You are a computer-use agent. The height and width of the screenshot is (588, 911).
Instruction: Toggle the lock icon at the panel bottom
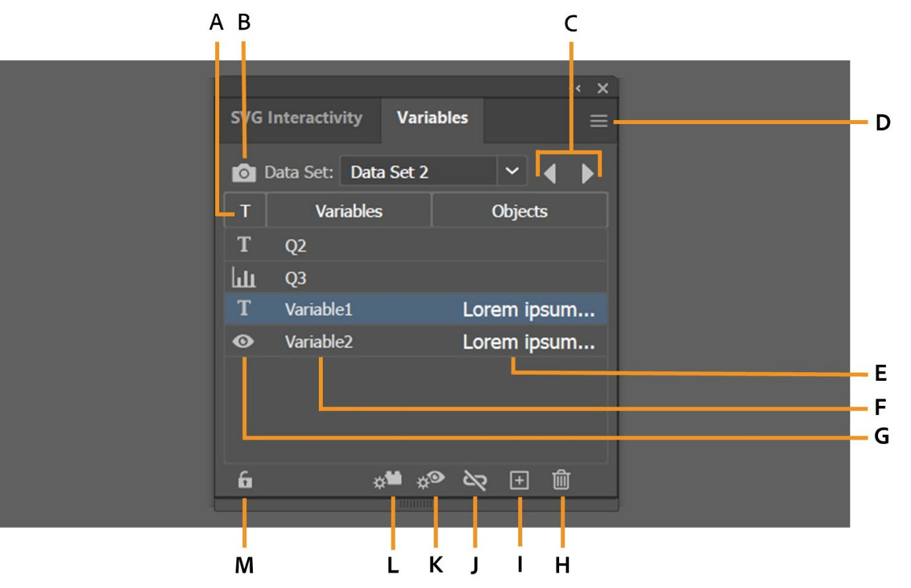click(x=244, y=480)
